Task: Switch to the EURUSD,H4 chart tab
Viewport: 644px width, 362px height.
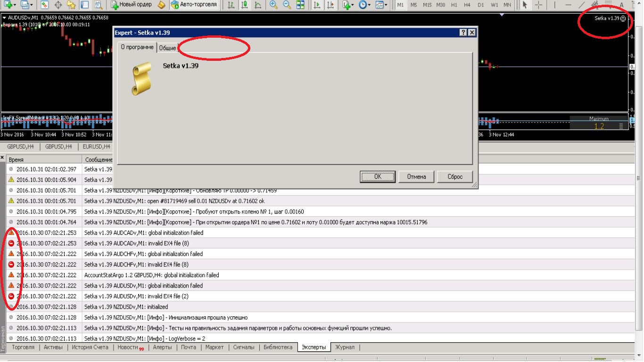Action: [96, 147]
